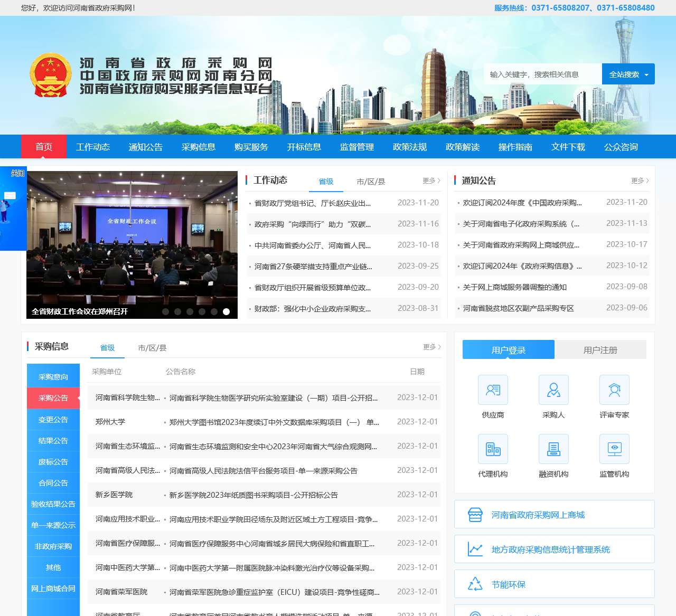Expand 更多 in the 工作动态 section

[431, 181]
